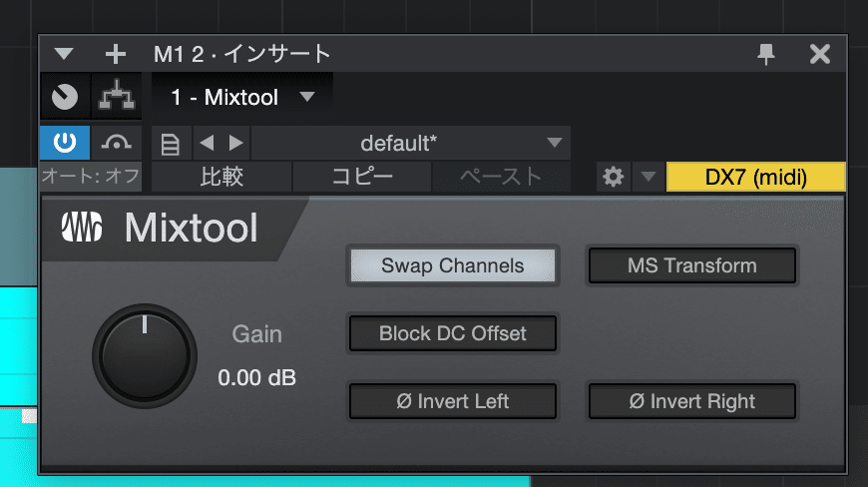
Task: Click the automation mode arc icon
Action: pos(117,143)
